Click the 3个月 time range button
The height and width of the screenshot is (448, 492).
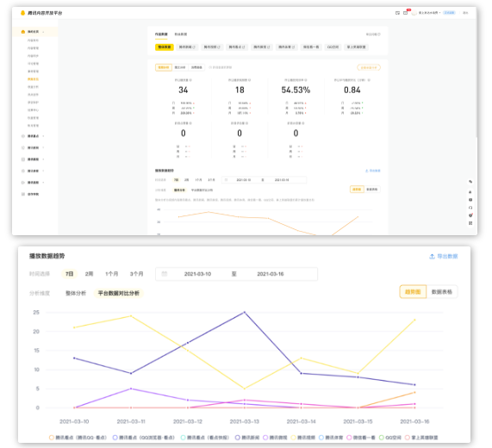136,274
